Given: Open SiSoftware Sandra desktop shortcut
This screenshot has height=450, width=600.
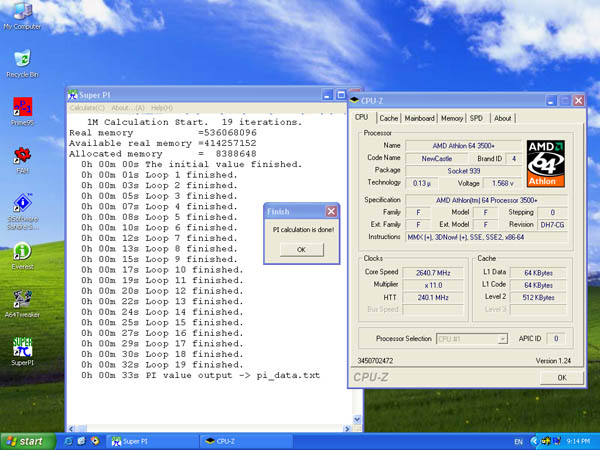Looking at the screenshot, I should click(22, 212).
